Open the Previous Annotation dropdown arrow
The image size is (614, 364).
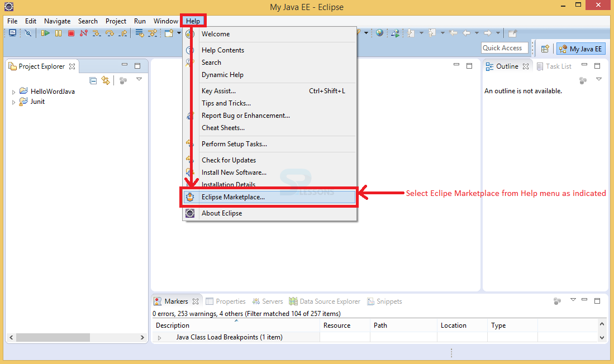[442, 33]
